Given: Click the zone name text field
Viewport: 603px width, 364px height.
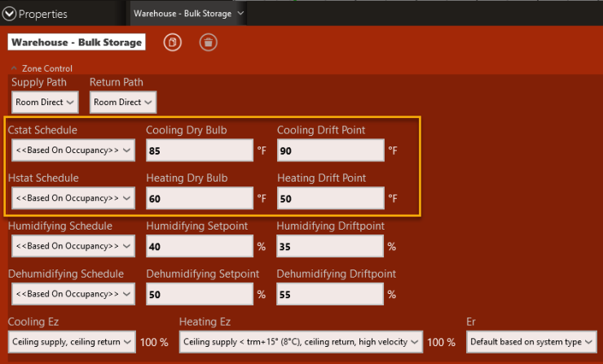Looking at the screenshot, I should (x=76, y=42).
